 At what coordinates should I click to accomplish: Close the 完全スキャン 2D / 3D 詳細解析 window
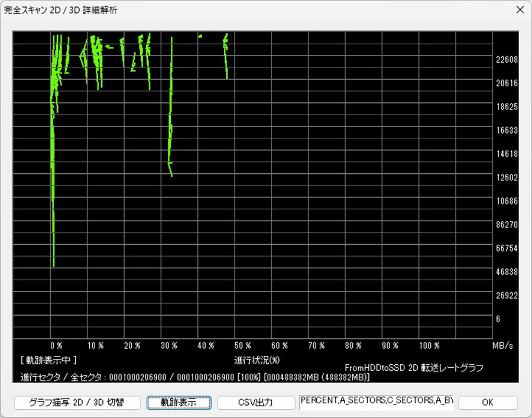coord(520,9)
